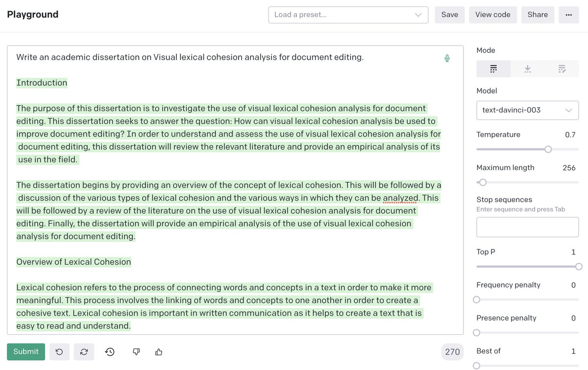588x370 pixels.
Task: Click the Playground title
Action: click(x=33, y=15)
